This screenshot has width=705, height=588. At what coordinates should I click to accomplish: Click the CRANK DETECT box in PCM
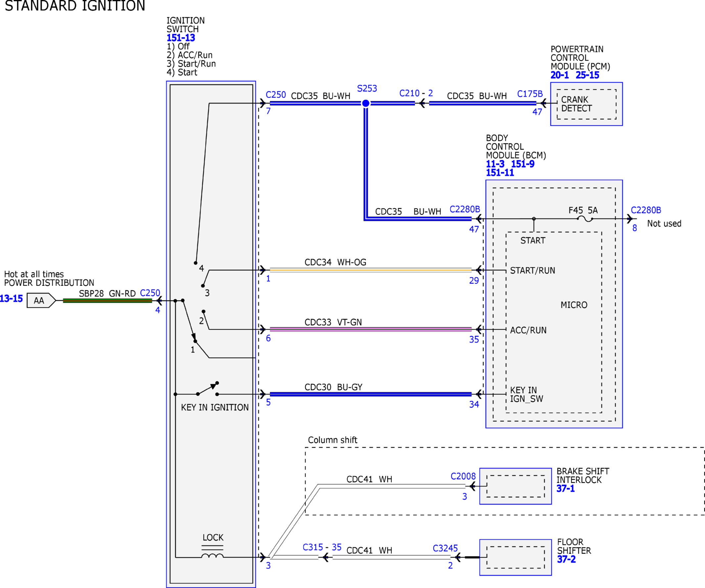click(587, 104)
